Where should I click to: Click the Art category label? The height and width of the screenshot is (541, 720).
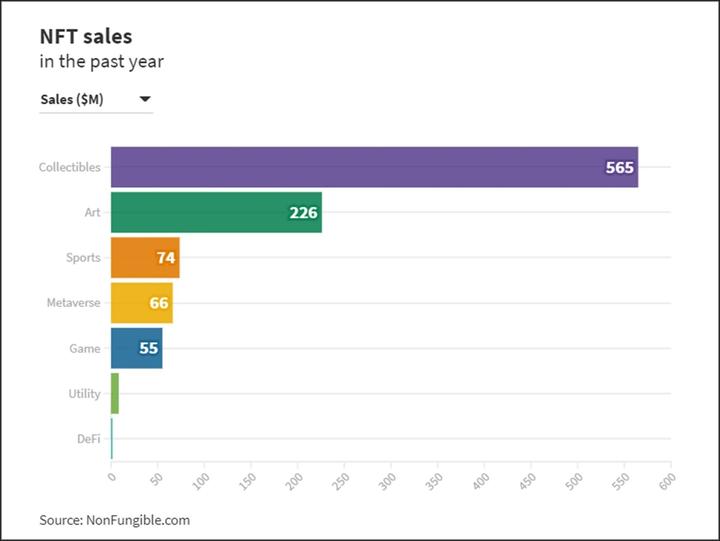tap(92, 213)
